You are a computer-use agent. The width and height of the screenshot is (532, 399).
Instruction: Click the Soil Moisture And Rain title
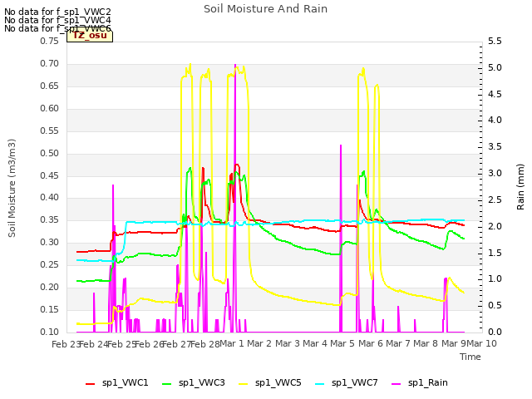point(266,9)
